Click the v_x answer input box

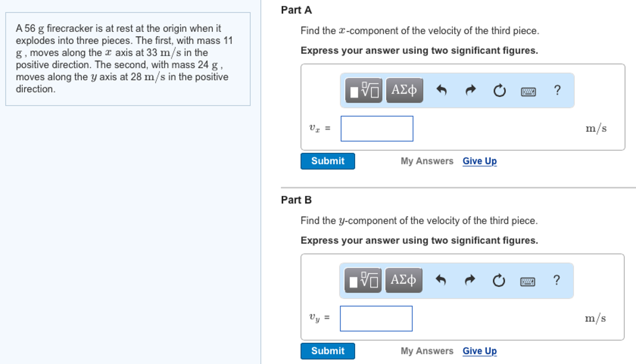377,129
